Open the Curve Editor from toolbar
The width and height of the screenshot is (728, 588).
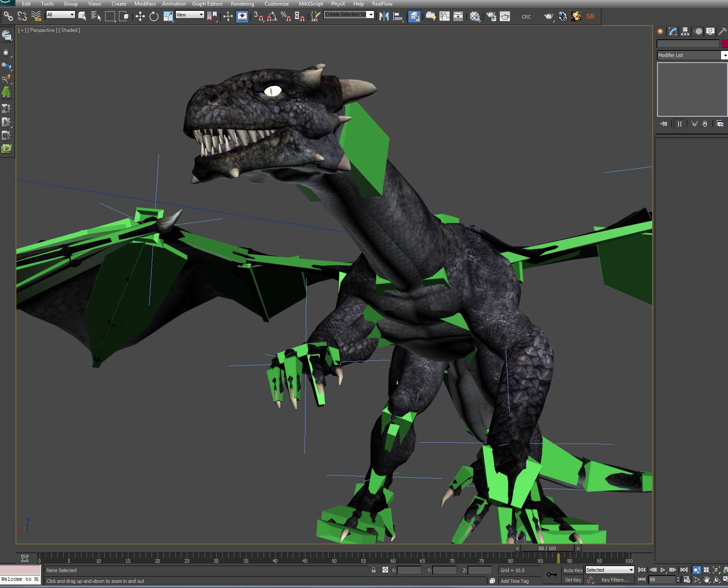pyautogui.click(x=445, y=16)
